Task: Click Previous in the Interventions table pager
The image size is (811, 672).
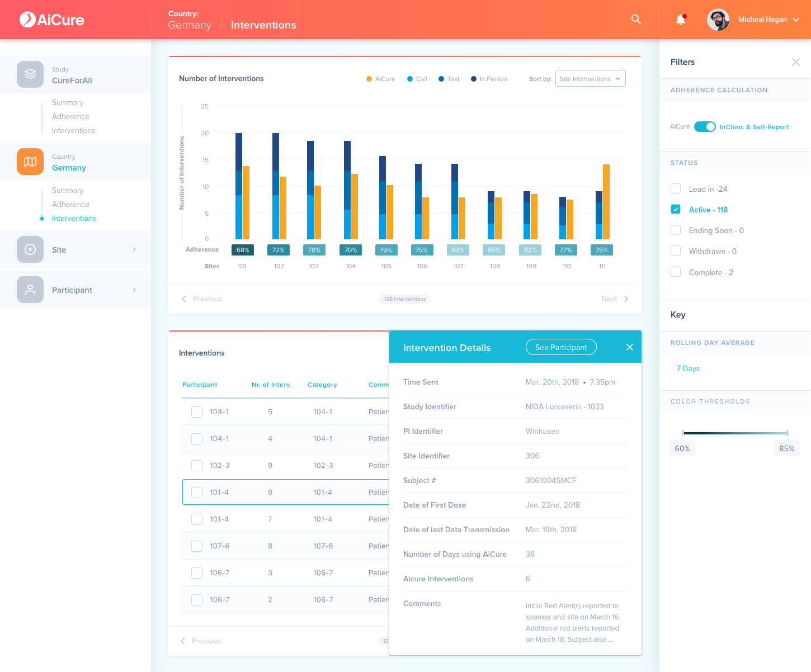Action: click(x=201, y=641)
